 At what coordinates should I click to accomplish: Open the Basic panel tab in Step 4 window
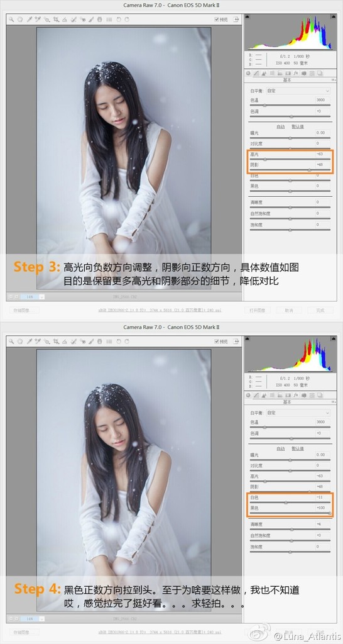(248, 395)
